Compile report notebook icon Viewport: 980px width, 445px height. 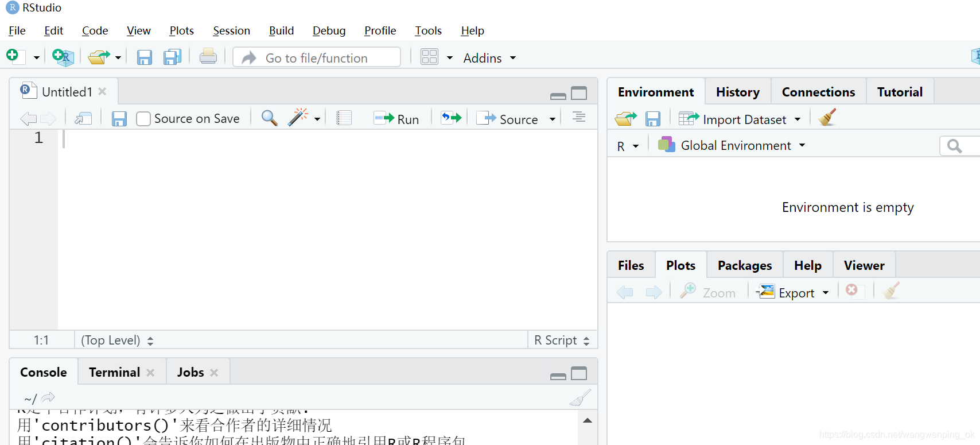tap(344, 118)
